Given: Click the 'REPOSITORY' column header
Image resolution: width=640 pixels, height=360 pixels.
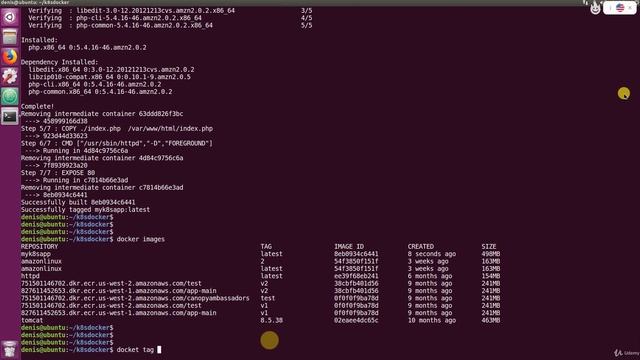Looking at the screenshot, I should pyautogui.click(x=39, y=247).
